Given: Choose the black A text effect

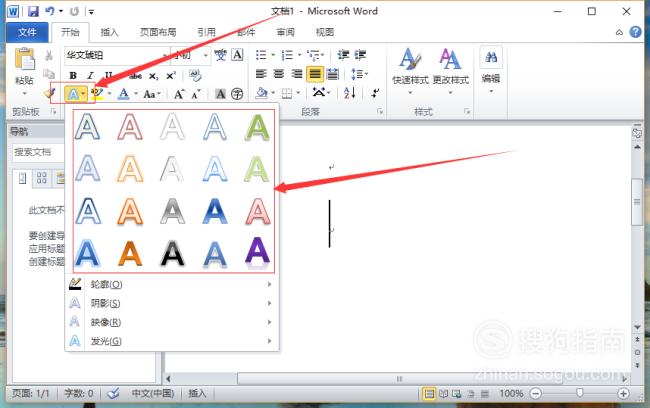Looking at the screenshot, I should click(172, 253).
